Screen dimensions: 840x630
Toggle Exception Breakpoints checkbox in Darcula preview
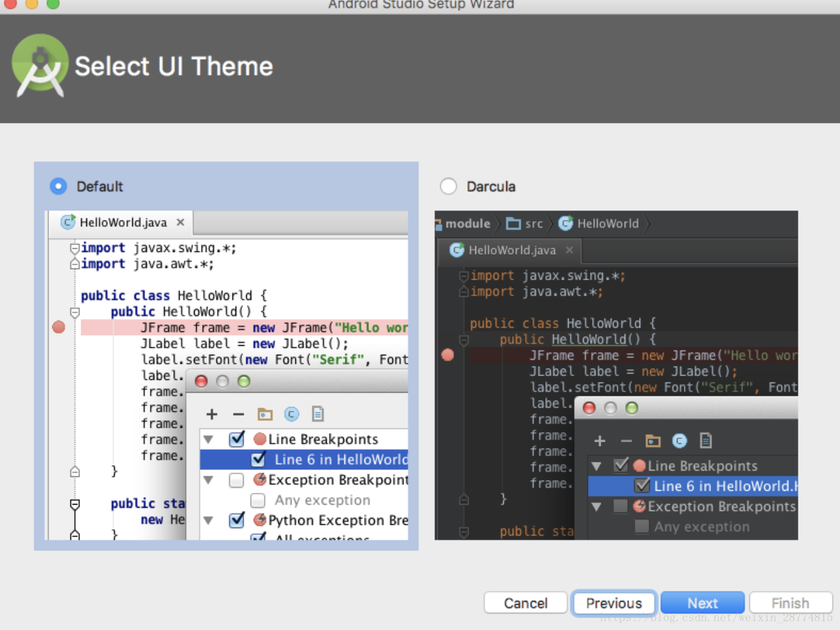point(621,506)
